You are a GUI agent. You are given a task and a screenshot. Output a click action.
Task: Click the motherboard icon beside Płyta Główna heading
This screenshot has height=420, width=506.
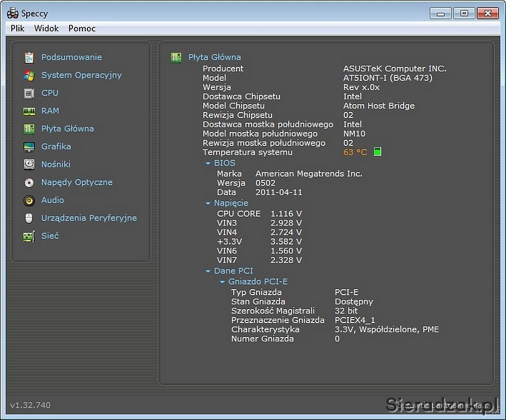pyautogui.click(x=176, y=57)
